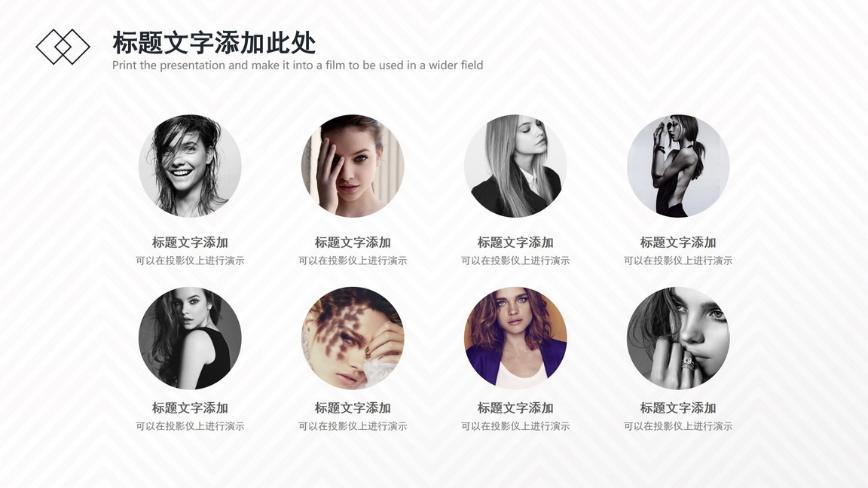Click 标题文字添加 caption under purple blazer photo

(x=515, y=407)
